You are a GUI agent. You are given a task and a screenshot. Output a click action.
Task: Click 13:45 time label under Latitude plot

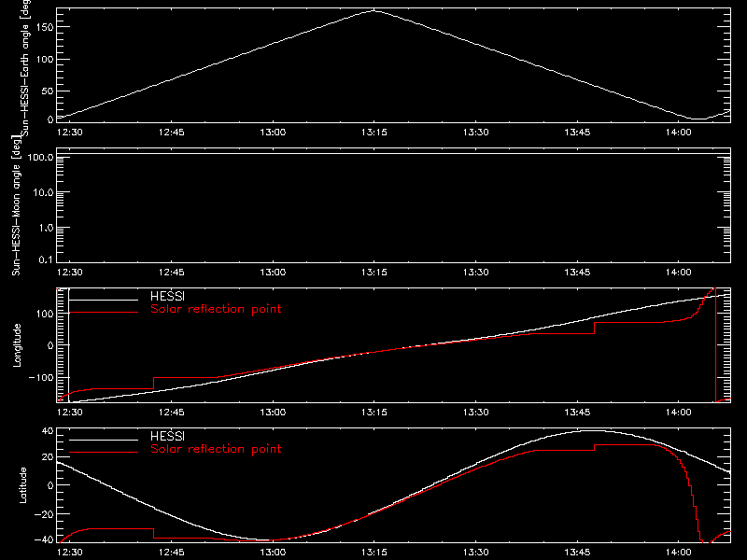[x=577, y=553]
